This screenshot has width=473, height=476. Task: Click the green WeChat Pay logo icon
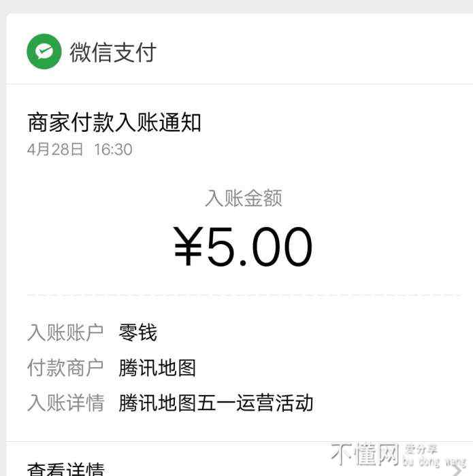pyautogui.click(x=44, y=52)
